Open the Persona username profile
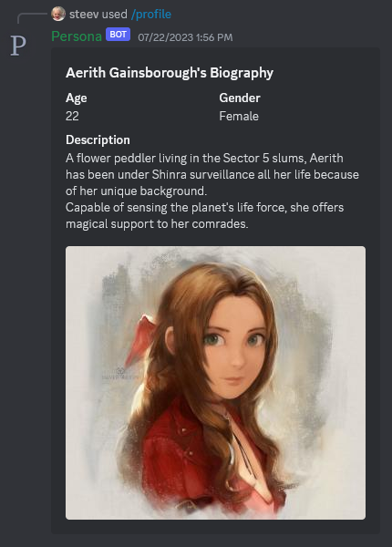 point(77,36)
